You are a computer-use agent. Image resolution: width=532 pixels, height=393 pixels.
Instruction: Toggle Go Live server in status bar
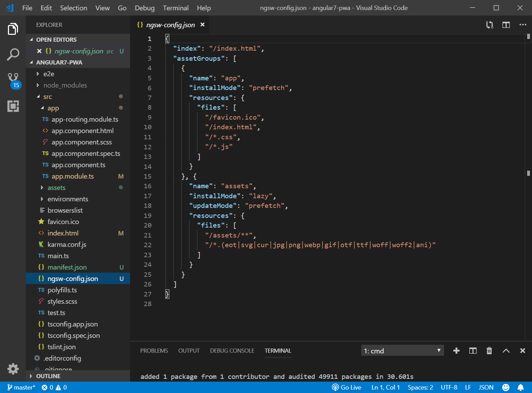347,387
